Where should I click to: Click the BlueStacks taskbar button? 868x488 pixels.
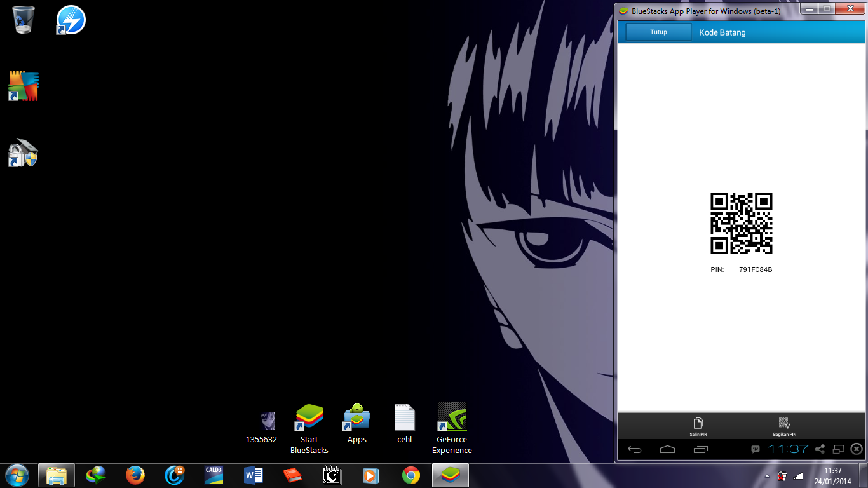coord(451,475)
